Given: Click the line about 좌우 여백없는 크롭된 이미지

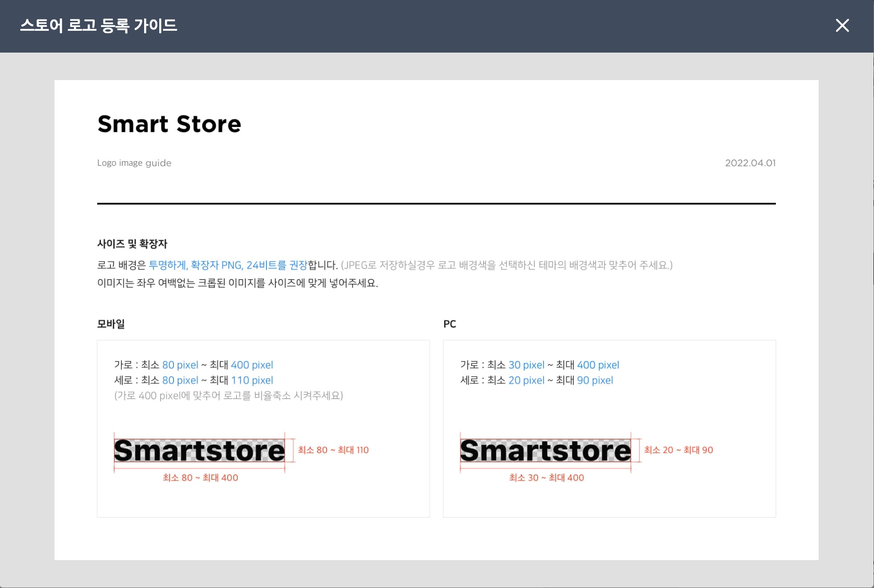Looking at the screenshot, I should 237,283.
